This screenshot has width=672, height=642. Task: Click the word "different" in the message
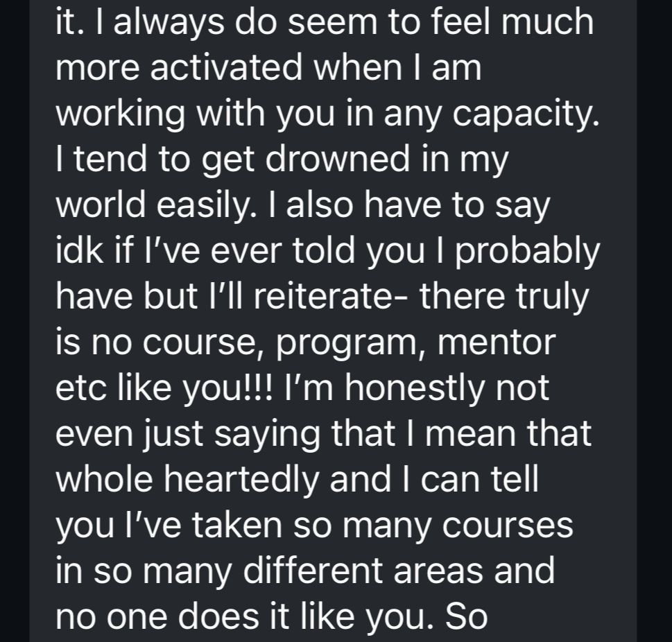pyautogui.click(x=313, y=570)
